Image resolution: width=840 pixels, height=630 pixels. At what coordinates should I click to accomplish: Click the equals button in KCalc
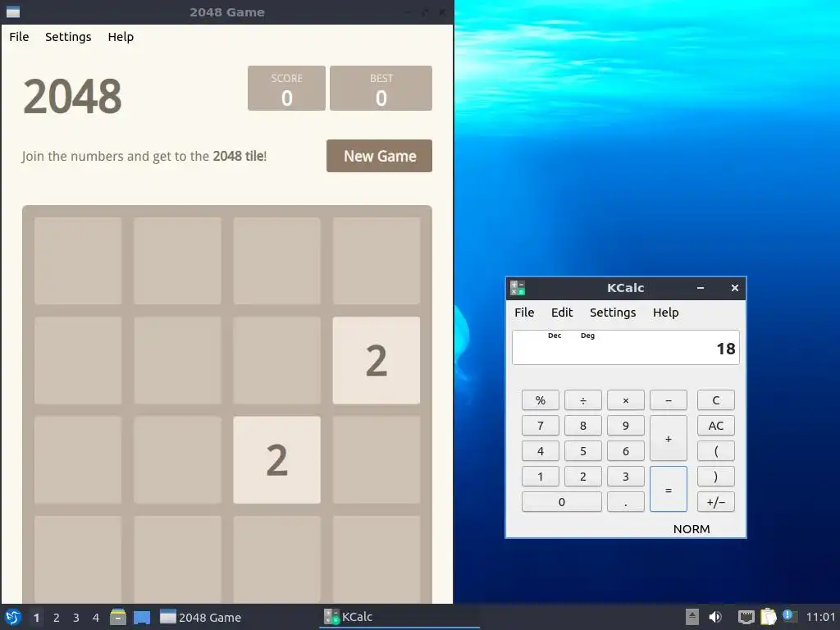(x=669, y=489)
